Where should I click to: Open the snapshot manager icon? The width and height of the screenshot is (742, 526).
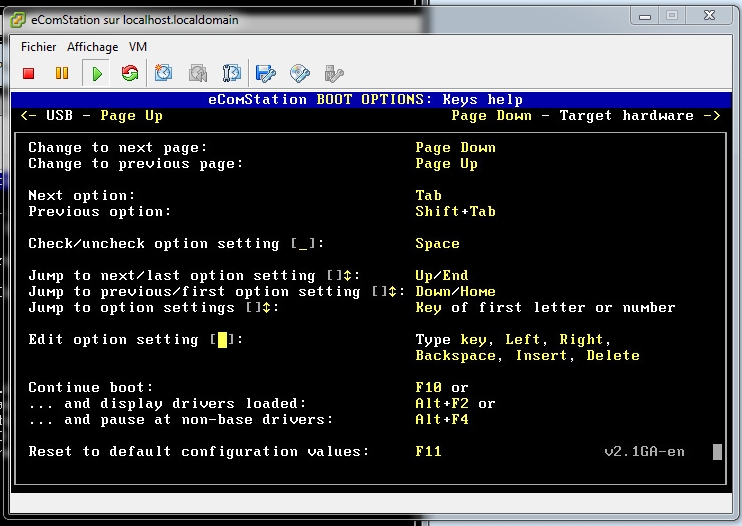[232, 73]
